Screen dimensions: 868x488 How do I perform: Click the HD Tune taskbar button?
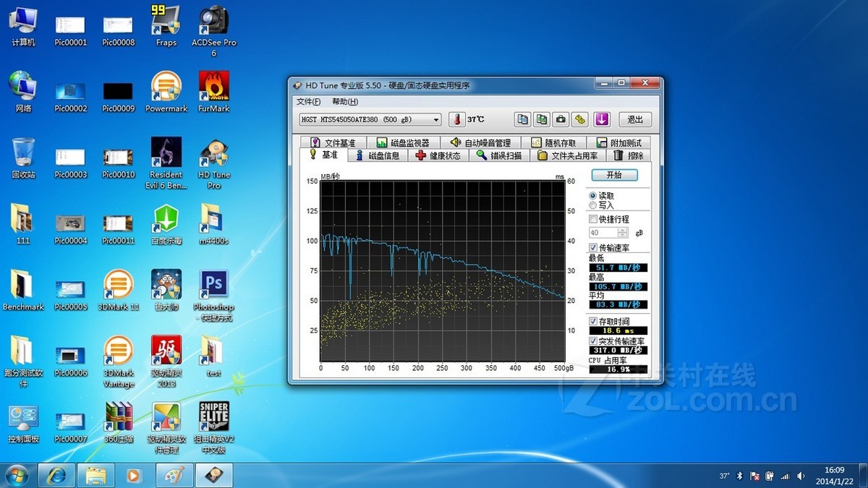215,475
